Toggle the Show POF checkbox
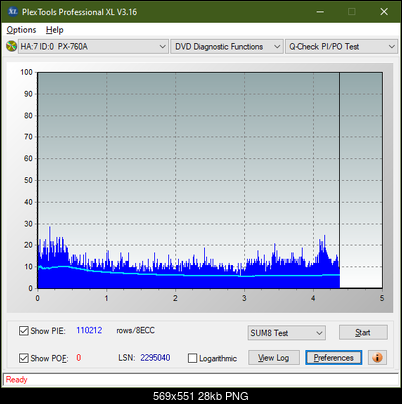Image resolution: width=402 pixels, height=404 pixels. click(23, 358)
